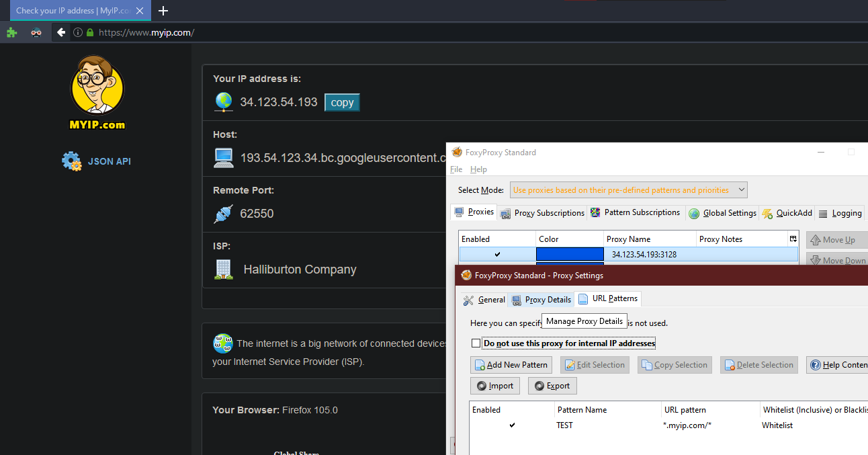Click the green padlock security icon
The width and height of the screenshot is (868, 455).
click(x=90, y=32)
